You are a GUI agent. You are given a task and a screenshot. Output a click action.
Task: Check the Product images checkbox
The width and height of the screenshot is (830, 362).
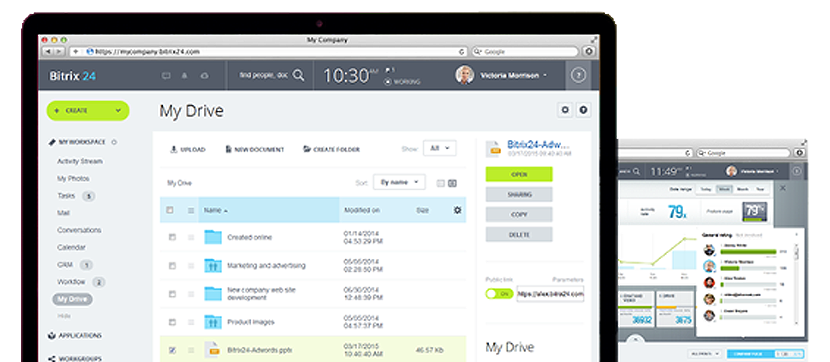coord(172,322)
